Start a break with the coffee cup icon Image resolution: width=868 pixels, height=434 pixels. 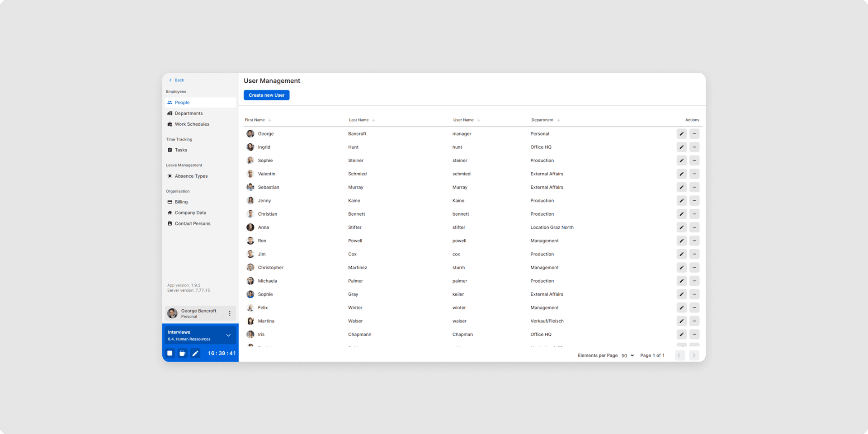pos(183,354)
